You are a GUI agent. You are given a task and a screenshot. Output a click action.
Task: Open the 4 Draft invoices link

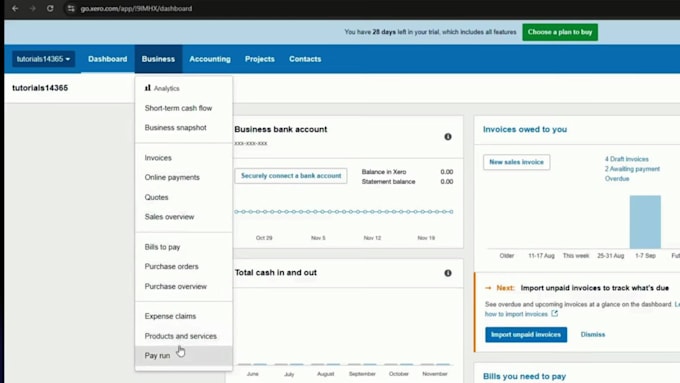627,159
